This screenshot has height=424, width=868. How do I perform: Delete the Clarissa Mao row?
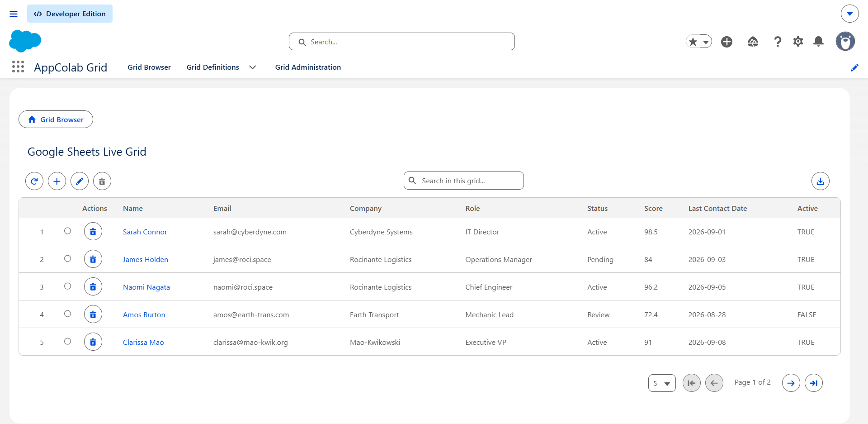pyautogui.click(x=93, y=342)
